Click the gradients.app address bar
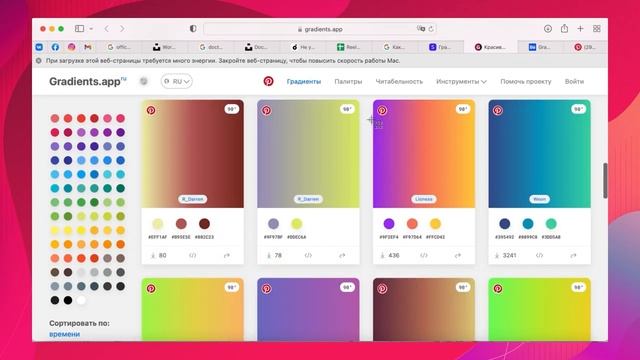Screen dimensions: 640x360 [320, 29]
